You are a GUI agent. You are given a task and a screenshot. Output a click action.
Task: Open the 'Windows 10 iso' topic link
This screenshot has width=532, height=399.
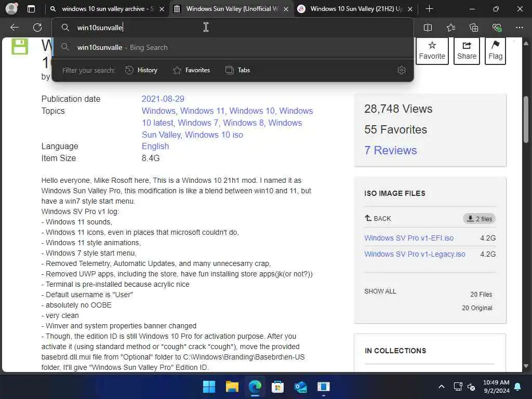[214, 135]
